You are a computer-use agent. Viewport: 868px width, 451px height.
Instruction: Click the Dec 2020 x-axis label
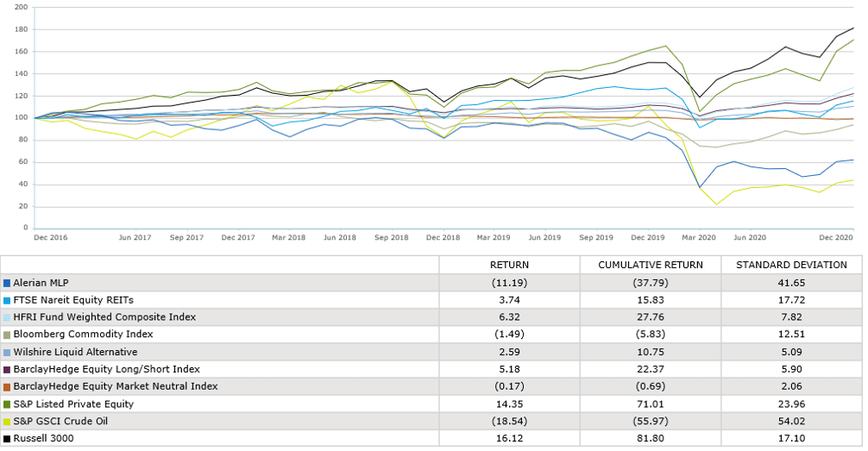click(x=835, y=236)
